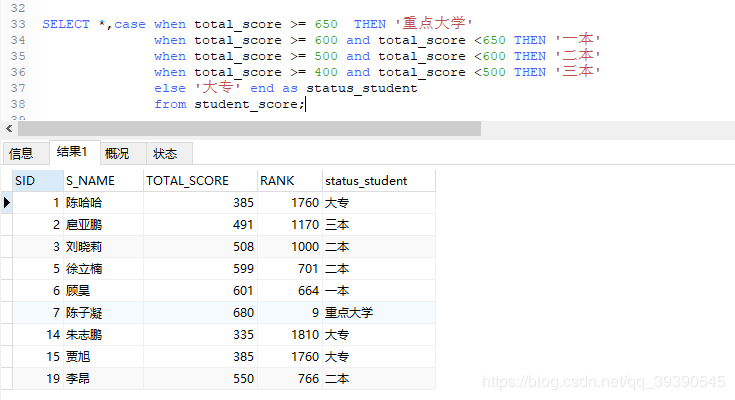Click the S_NAME column header

103,181
